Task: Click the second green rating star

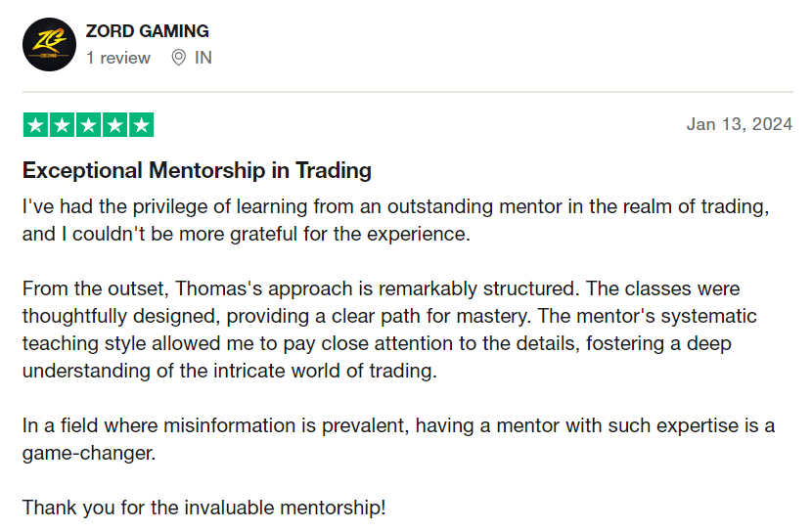Action: pyautogui.click(x=62, y=125)
